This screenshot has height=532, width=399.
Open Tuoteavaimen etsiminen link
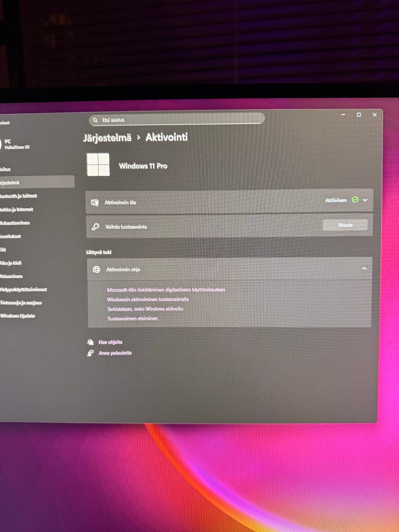(132, 318)
